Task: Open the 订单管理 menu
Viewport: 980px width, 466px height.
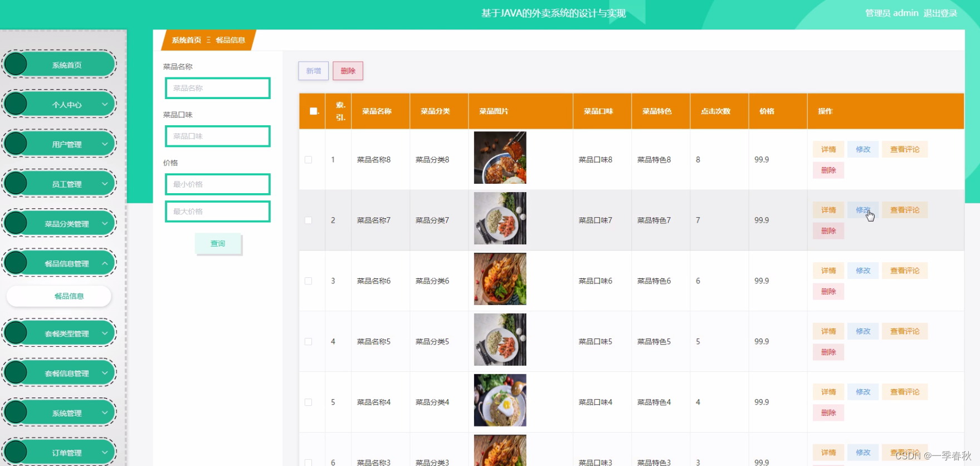Action: tap(59, 453)
